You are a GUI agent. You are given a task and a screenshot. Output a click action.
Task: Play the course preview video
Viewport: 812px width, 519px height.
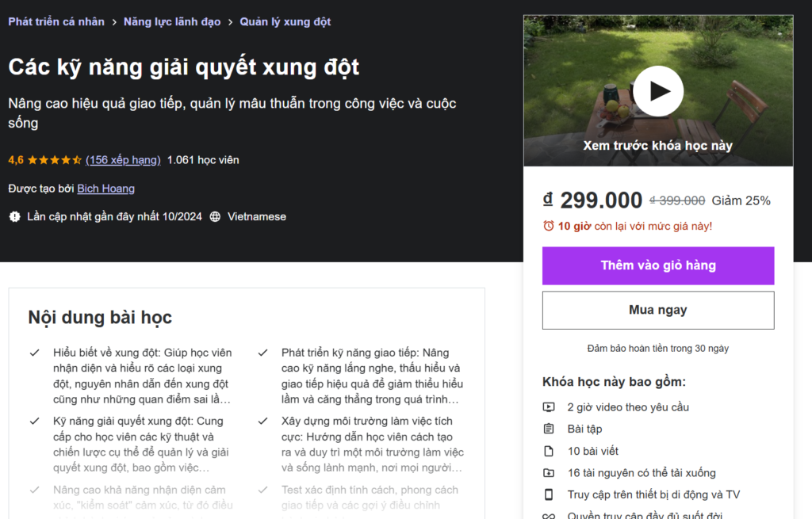click(x=658, y=90)
